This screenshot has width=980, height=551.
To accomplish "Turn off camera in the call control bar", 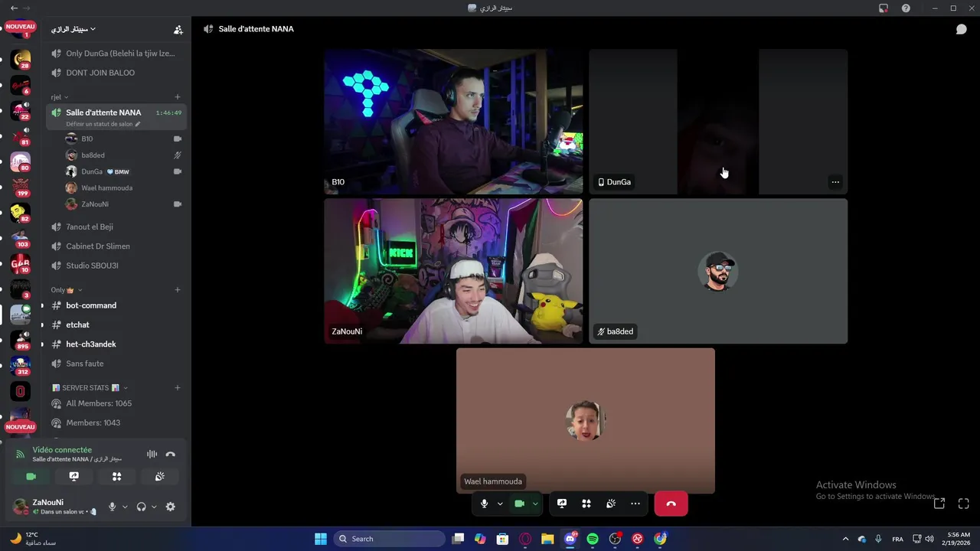I will pyautogui.click(x=519, y=504).
